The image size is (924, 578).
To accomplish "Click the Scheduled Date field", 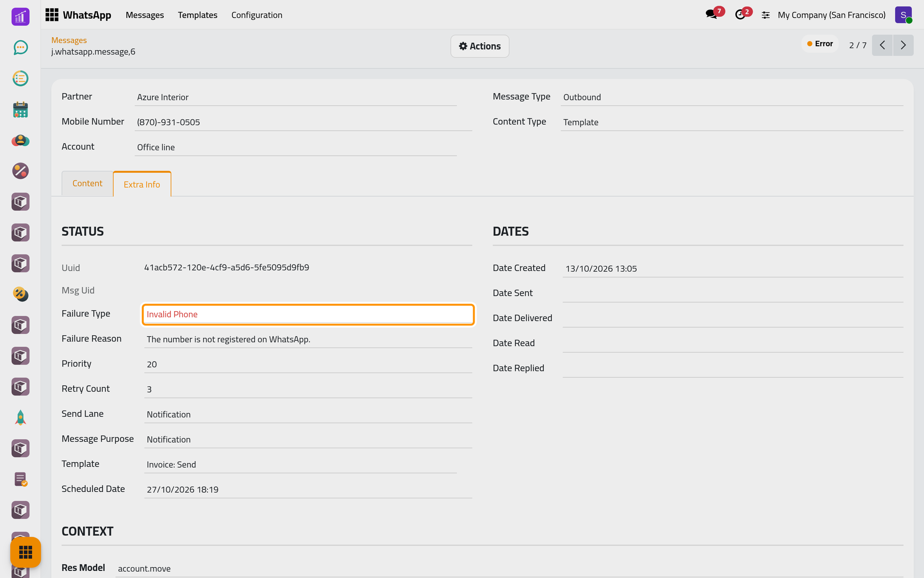I will point(308,490).
